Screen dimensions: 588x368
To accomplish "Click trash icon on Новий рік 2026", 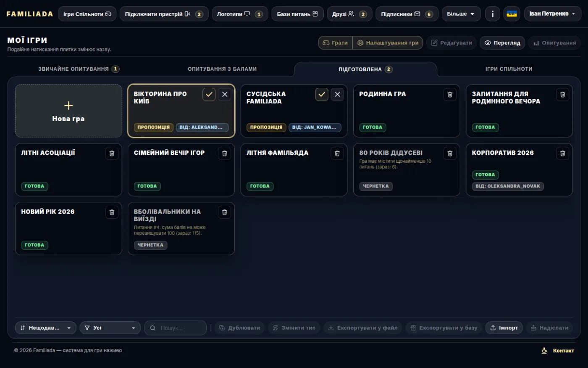I will (112, 212).
